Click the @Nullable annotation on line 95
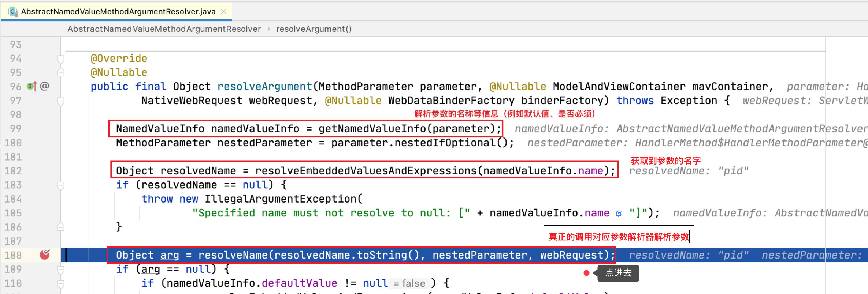 119,72
